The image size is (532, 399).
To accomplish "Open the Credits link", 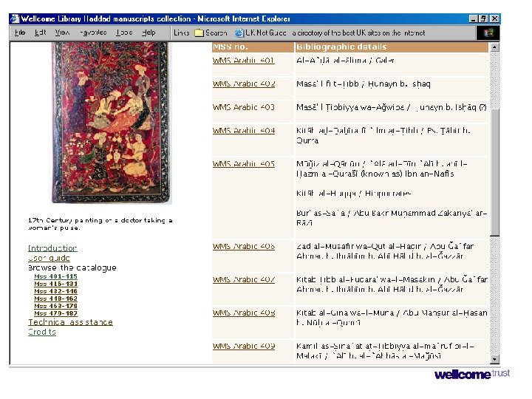I will click(x=41, y=332).
